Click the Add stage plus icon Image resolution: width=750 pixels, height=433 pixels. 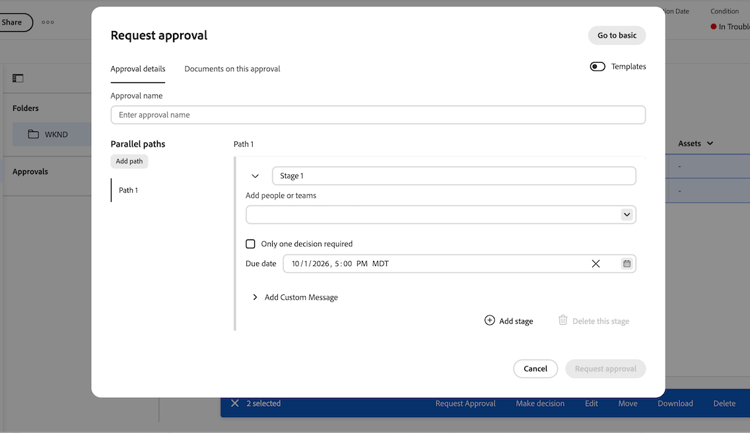(x=489, y=321)
